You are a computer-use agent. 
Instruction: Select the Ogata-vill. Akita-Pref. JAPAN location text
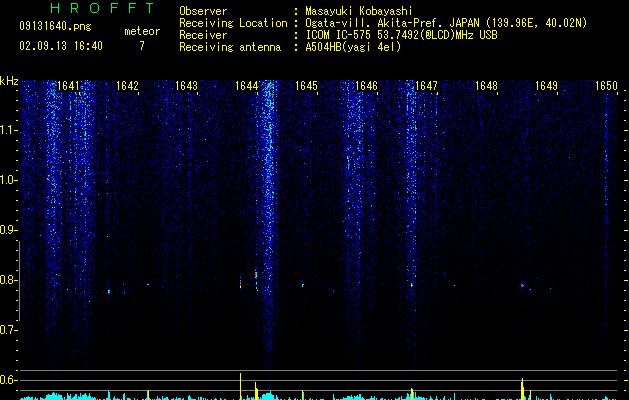coord(446,23)
